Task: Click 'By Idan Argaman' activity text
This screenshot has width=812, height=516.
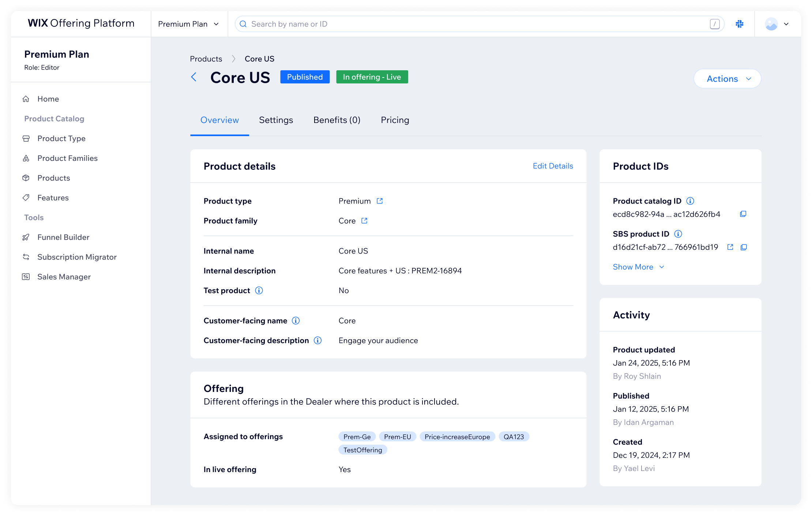Action: (643, 422)
